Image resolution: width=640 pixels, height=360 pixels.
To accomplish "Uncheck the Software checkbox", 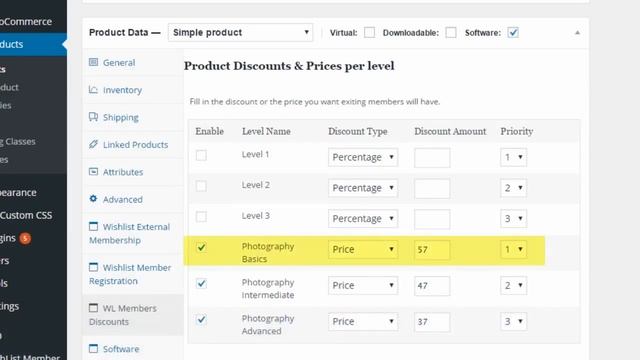I will [x=513, y=33].
